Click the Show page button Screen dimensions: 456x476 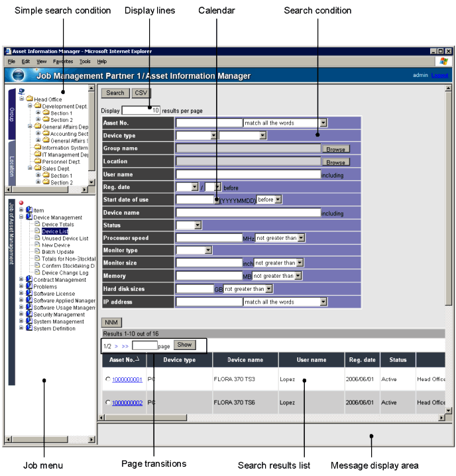[x=184, y=345]
